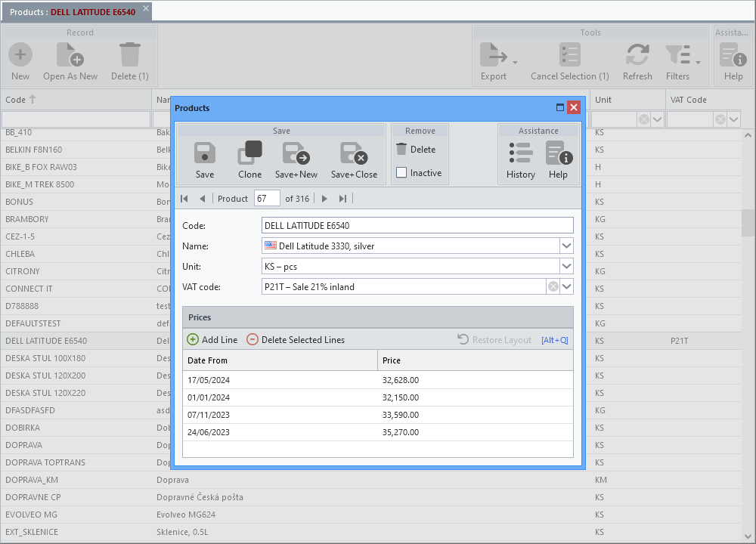This screenshot has height=544, width=756.
Task: Click the Save+Close icon
Action: 354,153
